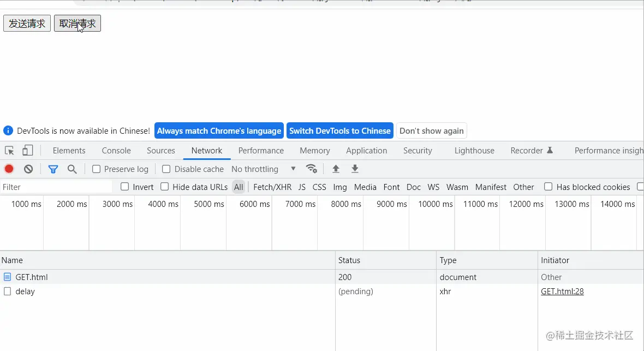
Task: Tick the checkbox beside delay request
Action: point(8,291)
